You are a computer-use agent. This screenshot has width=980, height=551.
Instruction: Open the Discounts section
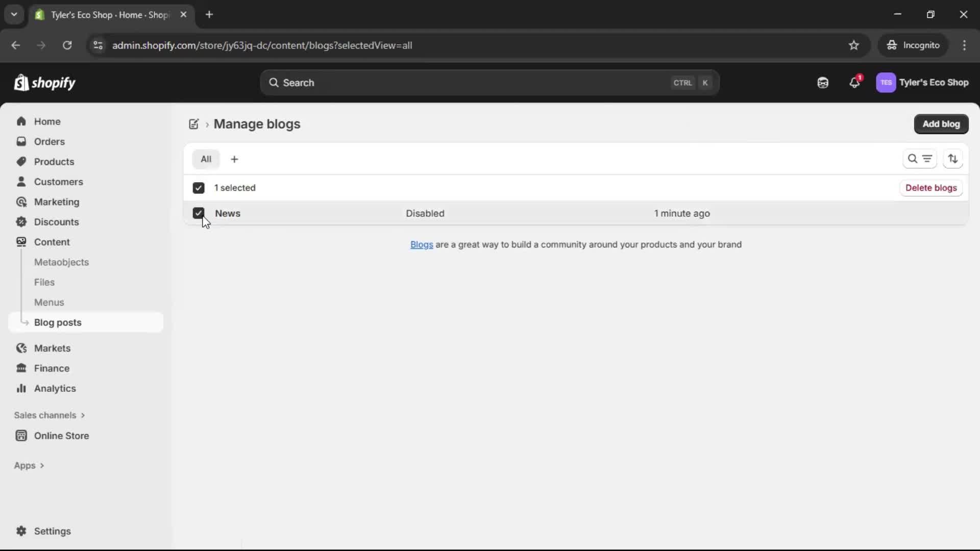(57, 222)
